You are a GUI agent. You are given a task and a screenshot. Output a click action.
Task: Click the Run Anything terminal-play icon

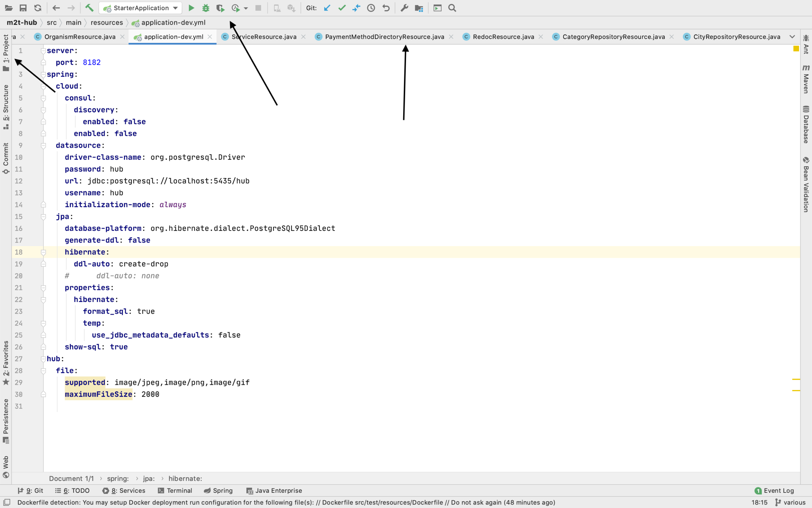(437, 8)
